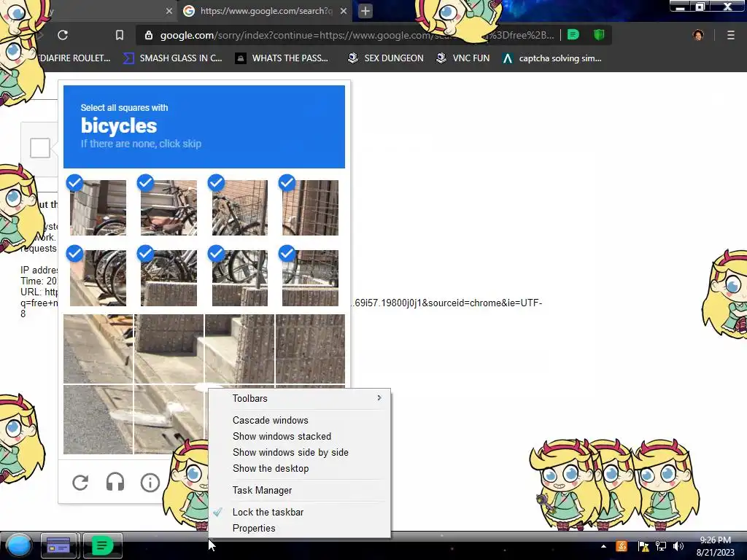Open the WHATS THE PASS... bookmark
Viewport: 747px width, 560px height.
[x=282, y=58]
